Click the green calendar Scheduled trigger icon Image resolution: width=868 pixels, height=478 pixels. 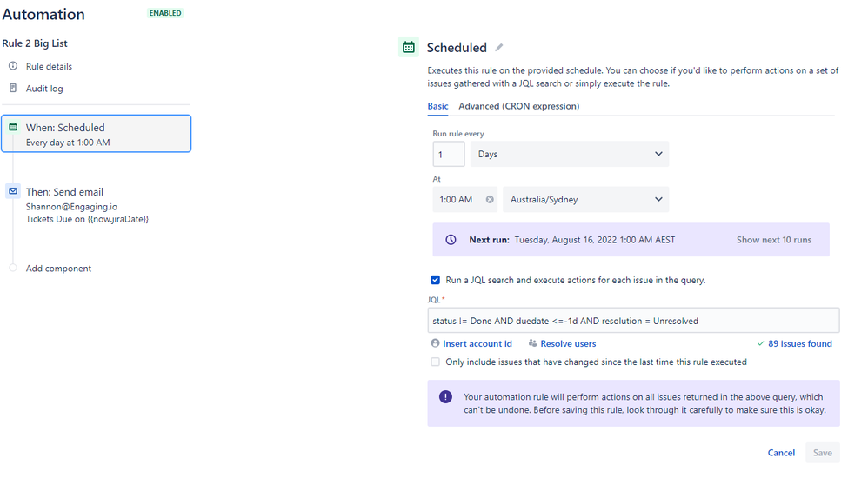coord(409,48)
